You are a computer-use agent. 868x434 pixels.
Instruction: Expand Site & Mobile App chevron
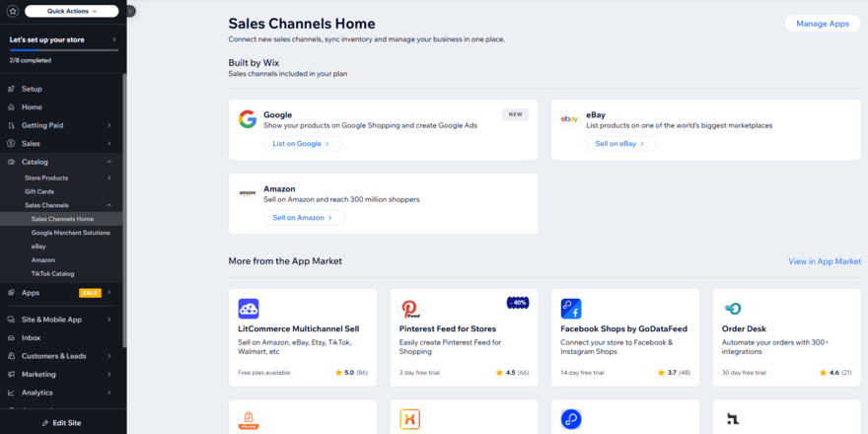[x=109, y=320]
